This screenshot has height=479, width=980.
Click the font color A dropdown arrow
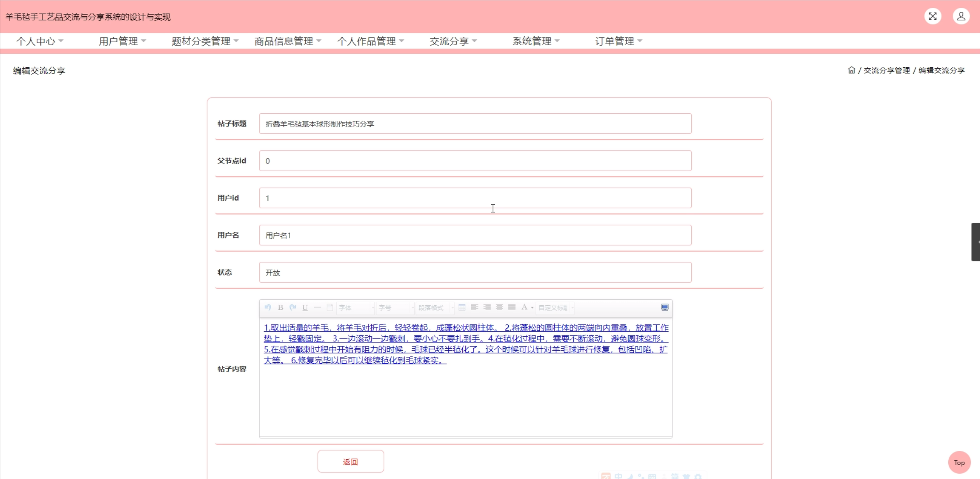[x=532, y=308]
